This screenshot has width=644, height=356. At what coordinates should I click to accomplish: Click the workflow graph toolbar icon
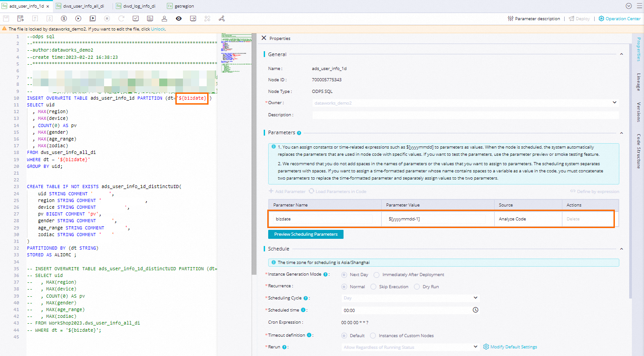click(222, 18)
